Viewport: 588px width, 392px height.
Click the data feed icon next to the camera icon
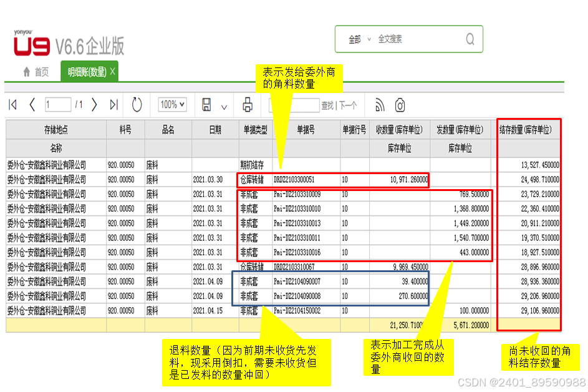380,104
